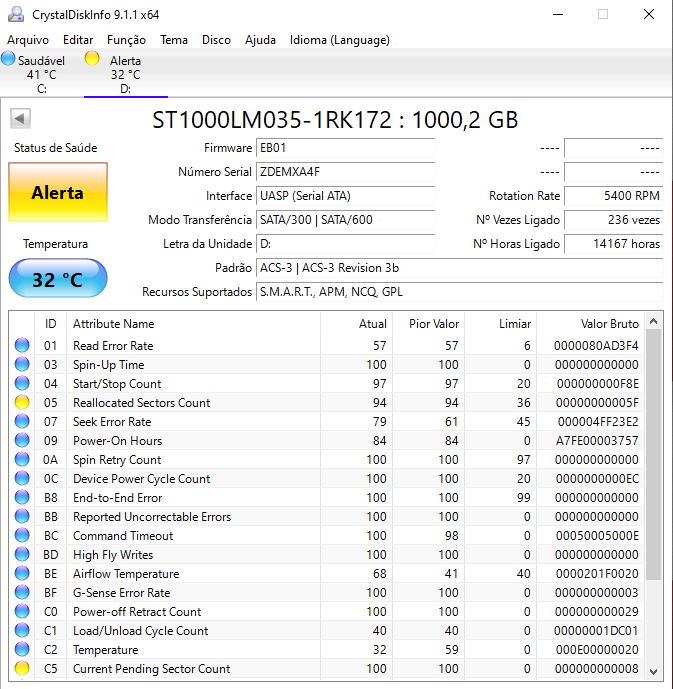This screenshot has height=689, width=673.
Task: Minimize the CrystalDiskInfo window
Action: [x=558, y=15]
